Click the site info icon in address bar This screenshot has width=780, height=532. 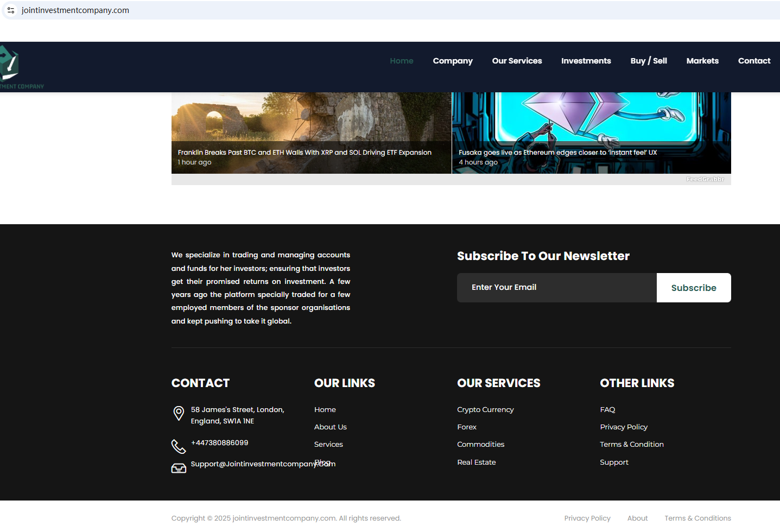coord(11,10)
